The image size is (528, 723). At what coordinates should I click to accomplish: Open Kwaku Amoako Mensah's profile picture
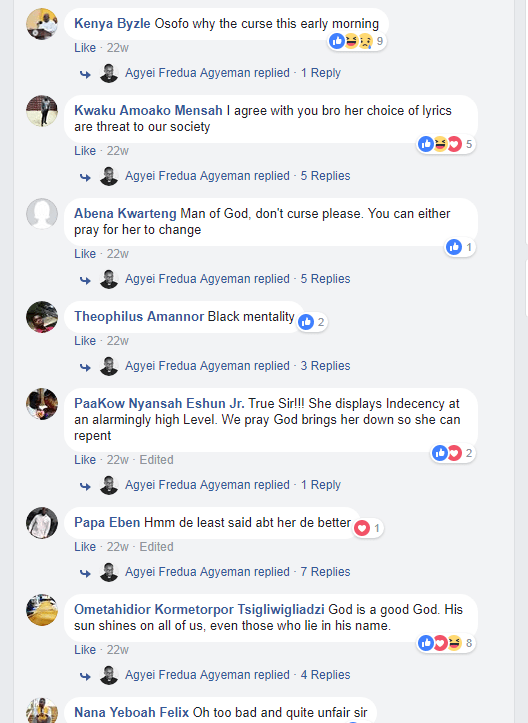pyautogui.click(x=42, y=111)
